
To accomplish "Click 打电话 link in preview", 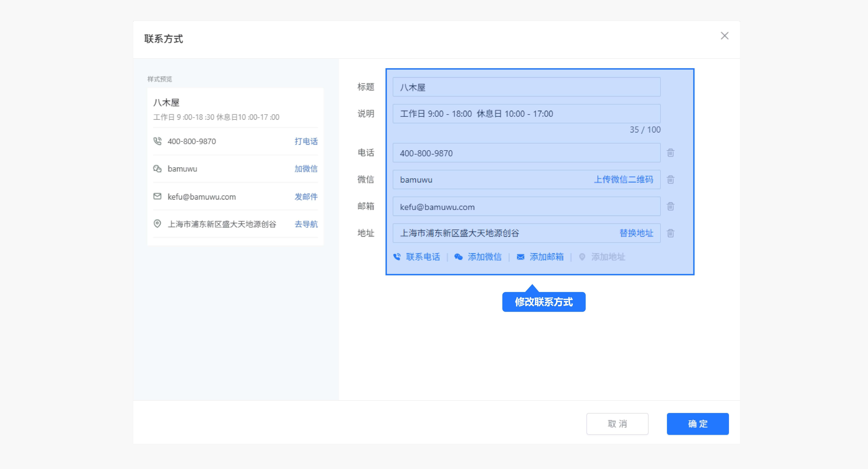I will pos(306,141).
